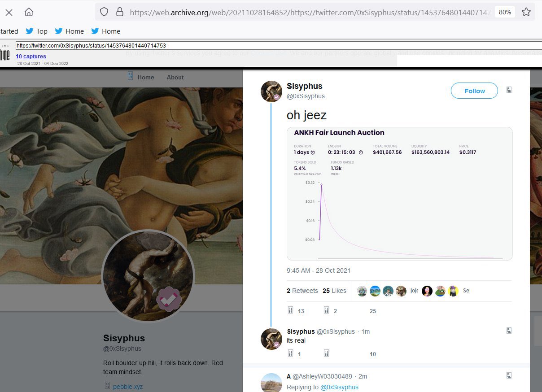Click the "Sisyphus" profile name heading

pyautogui.click(x=124, y=338)
